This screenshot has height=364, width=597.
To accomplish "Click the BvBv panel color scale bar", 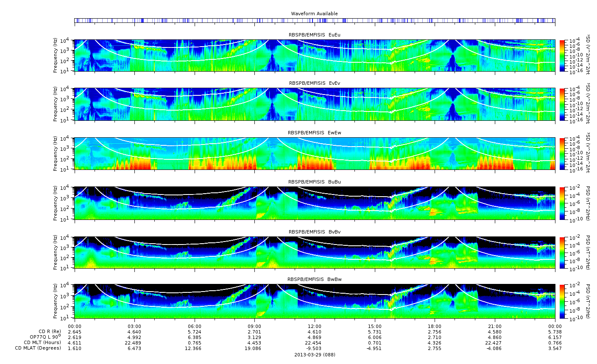I will 562,252.
